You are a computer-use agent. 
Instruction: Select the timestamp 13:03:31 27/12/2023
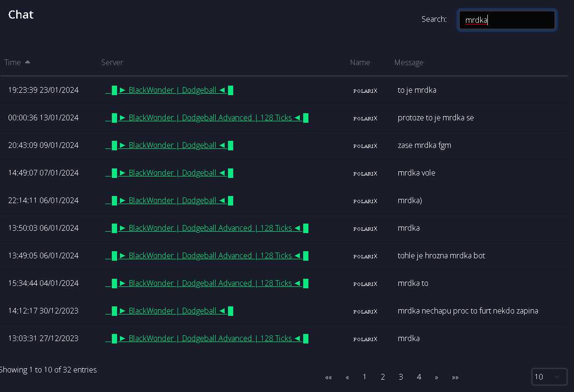pyautogui.click(x=43, y=338)
